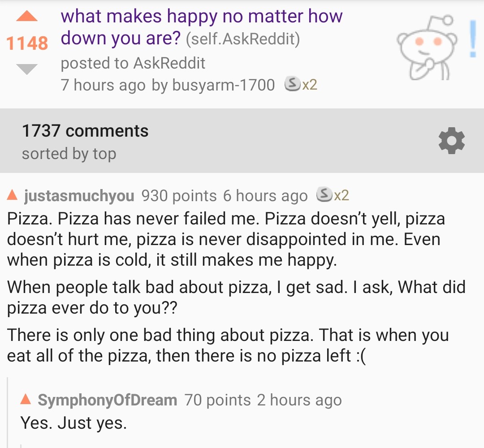This screenshot has height=448, width=484.
Task: Open comment settings gear
Action: pos(451,142)
